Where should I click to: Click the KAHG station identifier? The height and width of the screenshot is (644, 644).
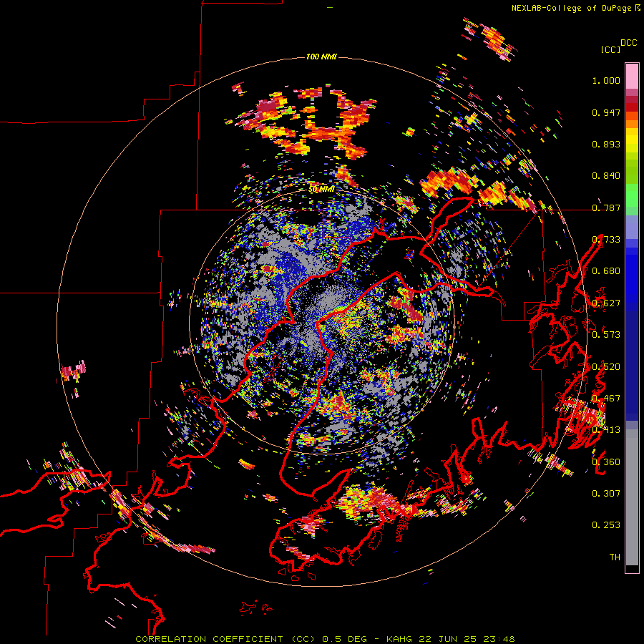(x=399, y=639)
